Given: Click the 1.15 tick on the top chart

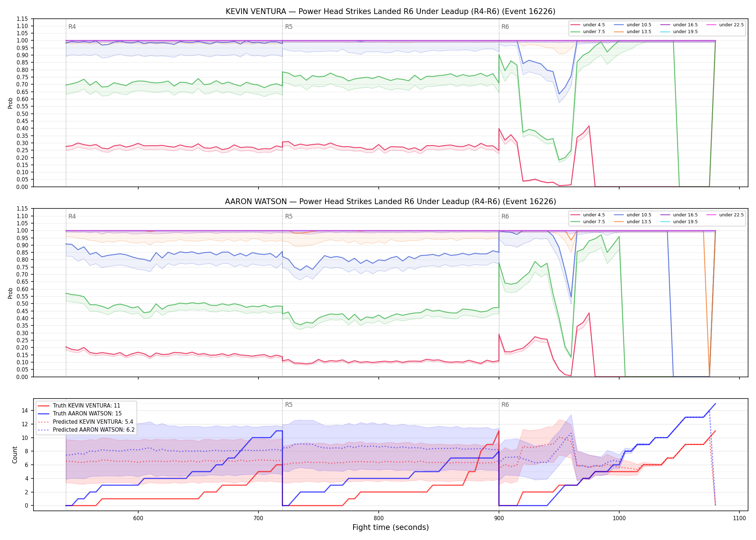Looking at the screenshot, I should pos(22,19).
